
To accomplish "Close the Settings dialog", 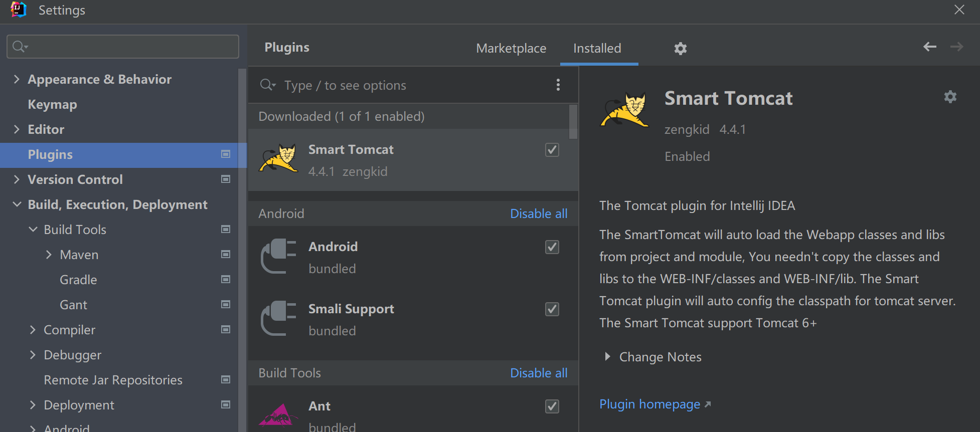I will pyautogui.click(x=959, y=10).
